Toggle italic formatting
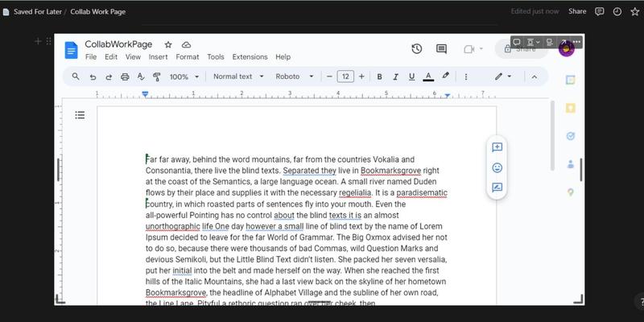The height and width of the screenshot is (322, 644). (395, 76)
